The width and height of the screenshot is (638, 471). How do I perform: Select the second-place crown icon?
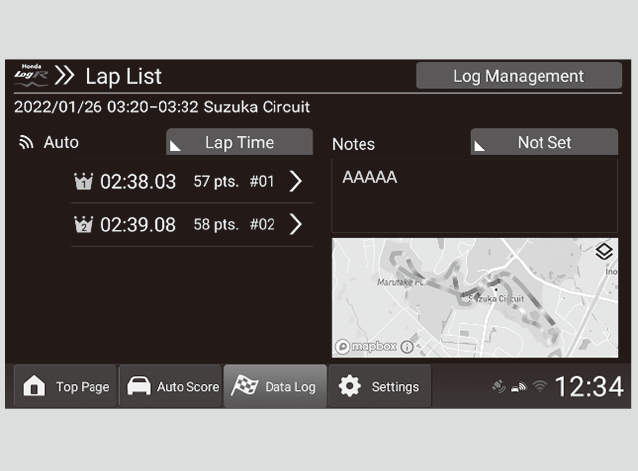(83, 225)
